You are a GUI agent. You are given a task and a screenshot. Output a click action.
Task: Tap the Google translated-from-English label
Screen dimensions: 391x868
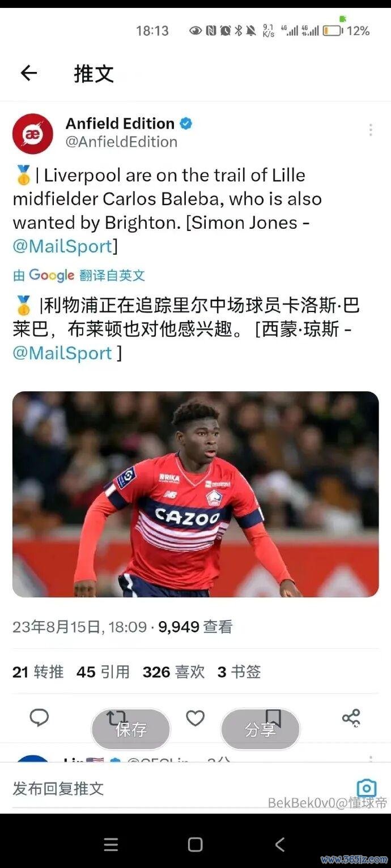pos(79,276)
